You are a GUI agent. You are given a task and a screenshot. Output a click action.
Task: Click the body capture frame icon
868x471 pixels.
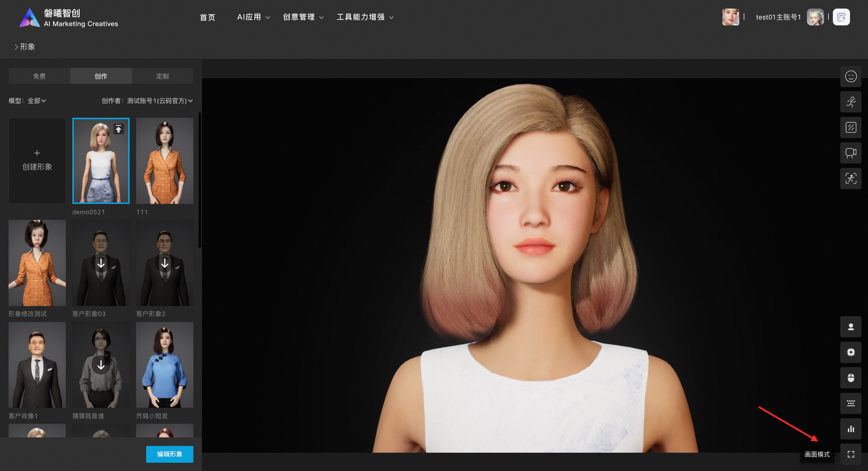[x=851, y=179]
